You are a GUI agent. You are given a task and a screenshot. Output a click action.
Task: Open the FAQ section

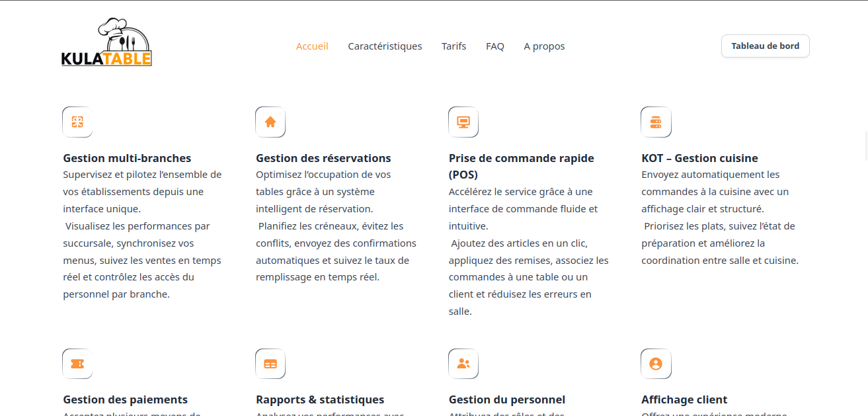point(495,46)
